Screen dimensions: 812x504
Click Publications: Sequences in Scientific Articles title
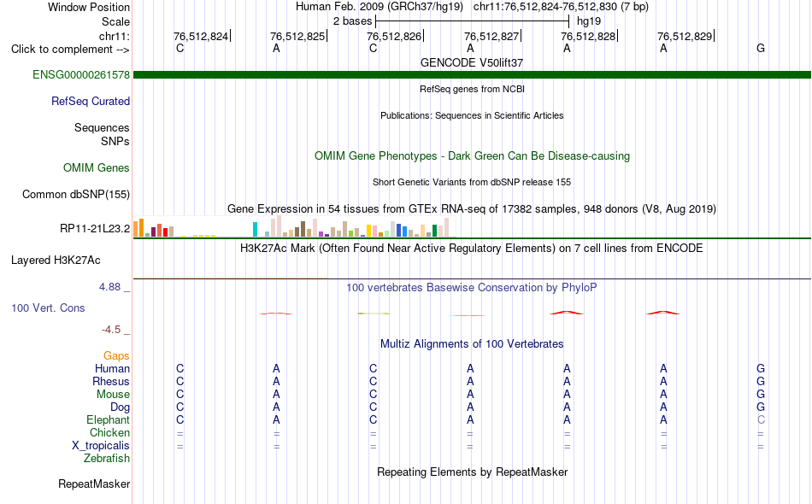472,115
